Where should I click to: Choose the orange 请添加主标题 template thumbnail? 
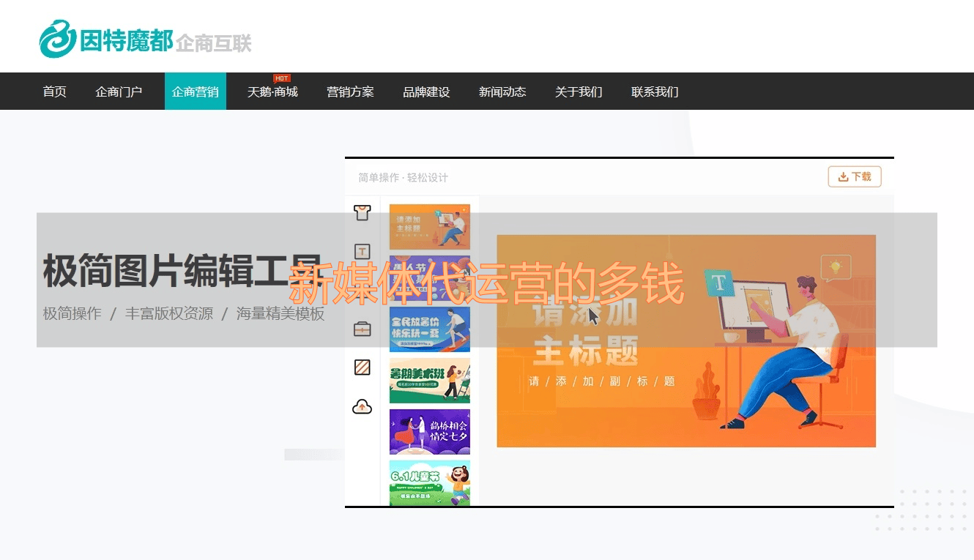coord(430,227)
